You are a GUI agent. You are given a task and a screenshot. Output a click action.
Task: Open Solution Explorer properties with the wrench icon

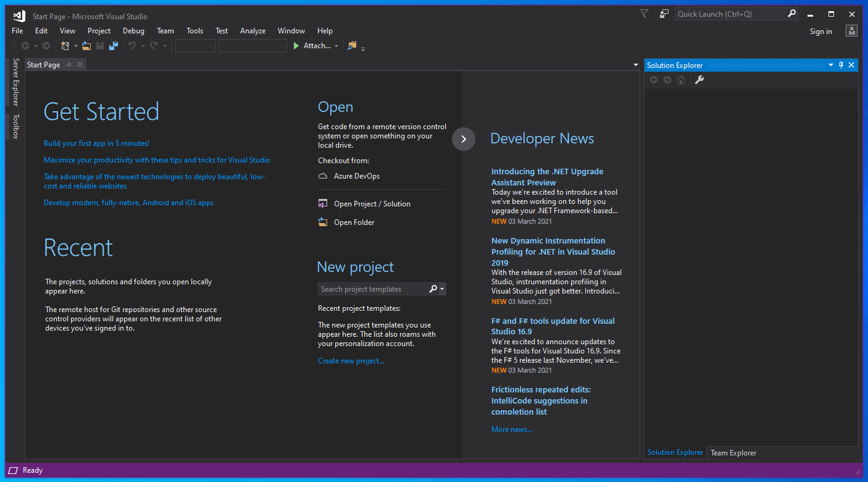click(x=699, y=79)
